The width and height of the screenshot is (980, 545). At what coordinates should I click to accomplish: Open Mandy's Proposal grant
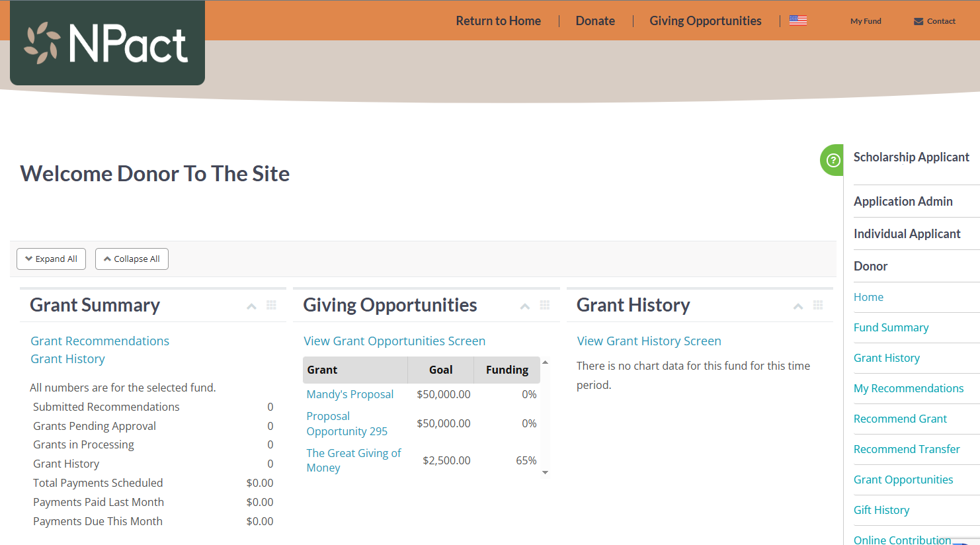click(350, 394)
